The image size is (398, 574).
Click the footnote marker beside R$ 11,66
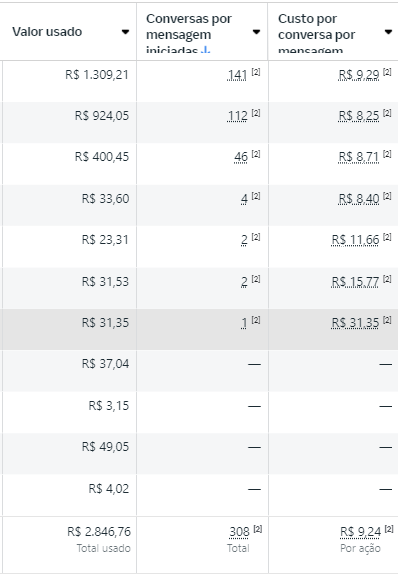pos(387,237)
